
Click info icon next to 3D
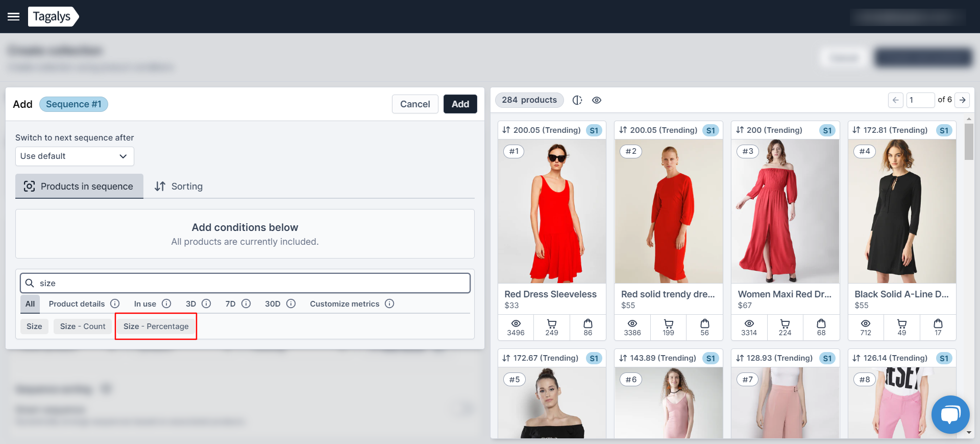(206, 303)
